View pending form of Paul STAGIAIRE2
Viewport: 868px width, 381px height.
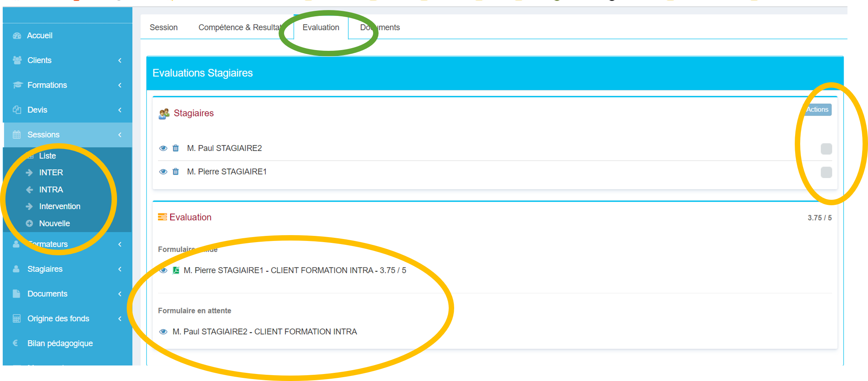coord(163,332)
